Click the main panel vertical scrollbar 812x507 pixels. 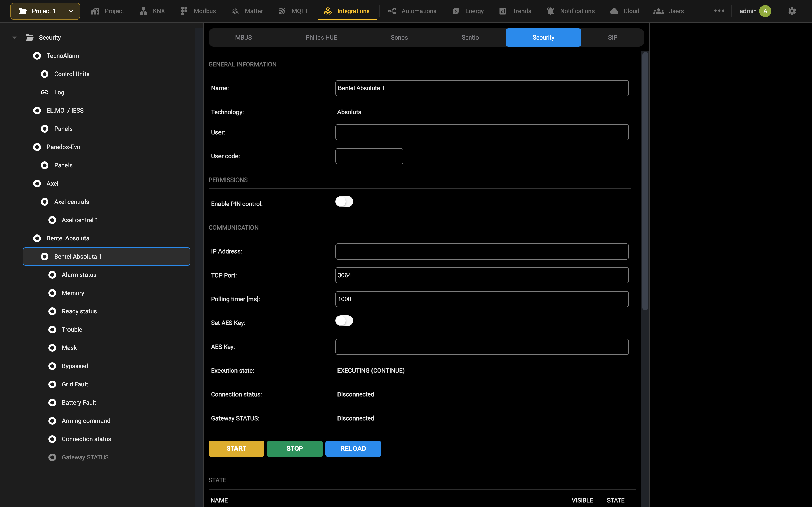(x=645, y=181)
